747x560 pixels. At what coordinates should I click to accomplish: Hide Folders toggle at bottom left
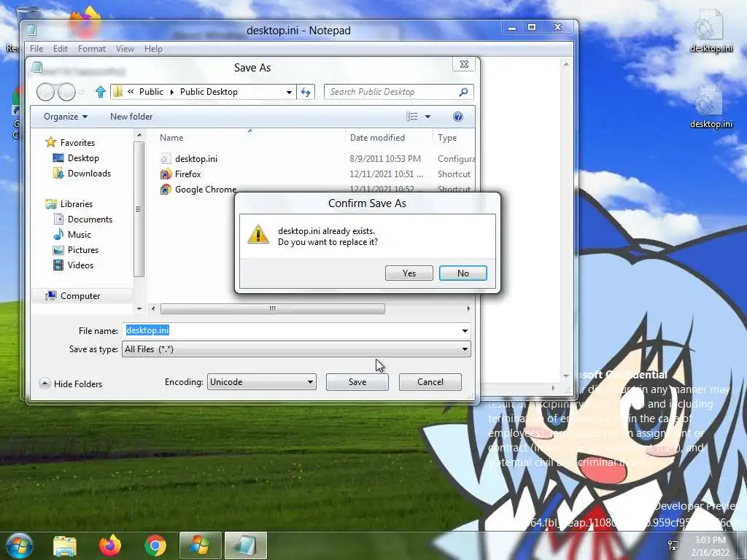click(x=71, y=384)
